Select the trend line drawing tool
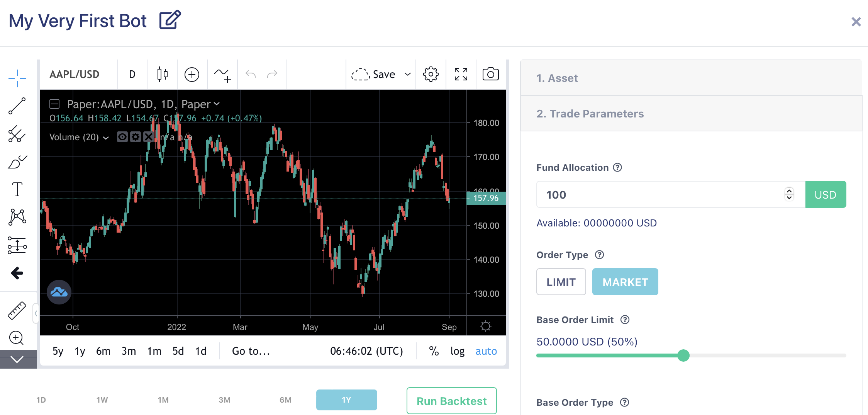The image size is (868, 415). click(17, 106)
